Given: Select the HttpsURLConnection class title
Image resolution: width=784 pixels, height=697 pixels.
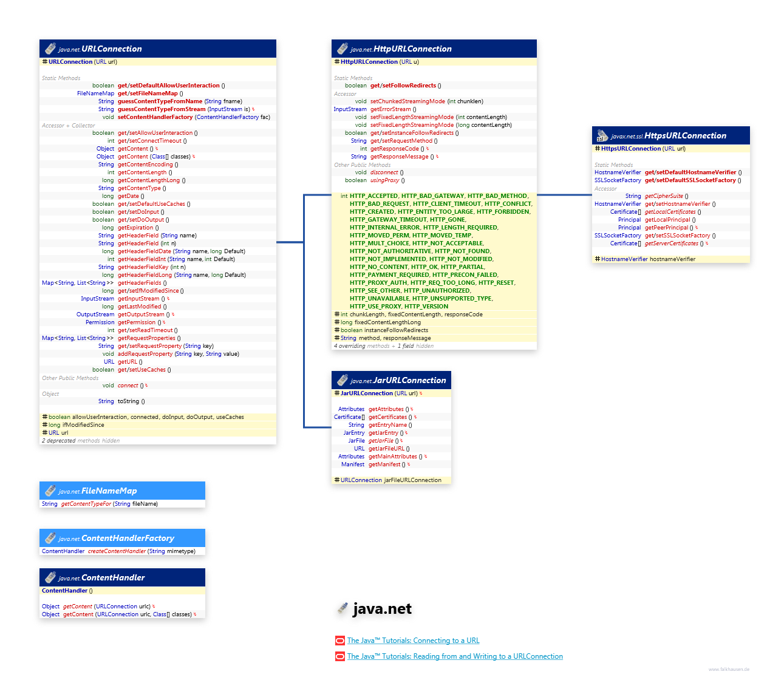Looking at the screenshot, I should pyautogui.click(x=685, y=136).
